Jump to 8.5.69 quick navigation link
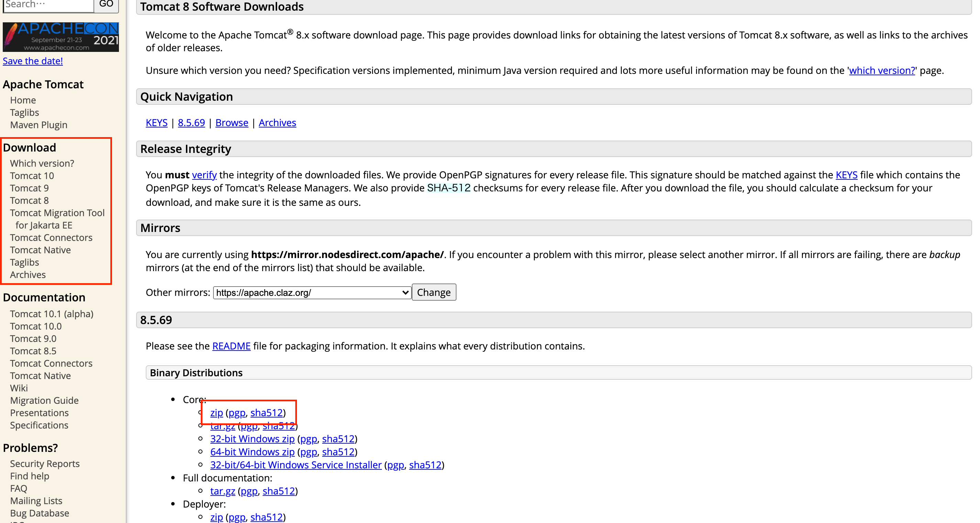The width and height of the screenshot is (980, 523). [191, 122]
